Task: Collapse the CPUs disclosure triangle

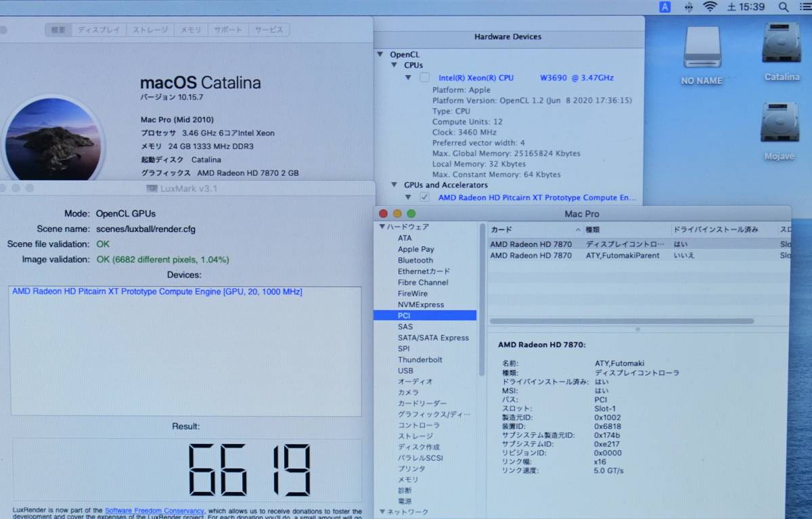Action: [x=394, y=65]
